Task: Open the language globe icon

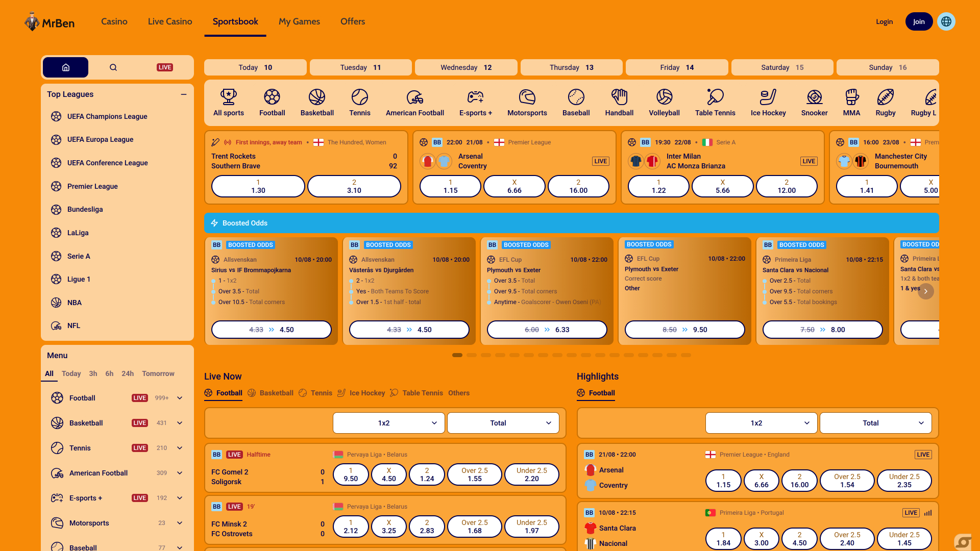Action: point(946,21)
